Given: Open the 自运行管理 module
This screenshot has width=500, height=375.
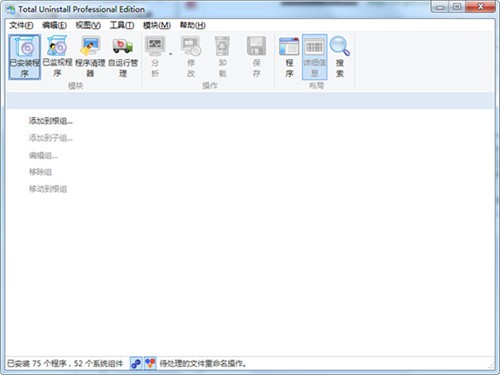Looking at the screenshot, I should [x=123, y=57].
